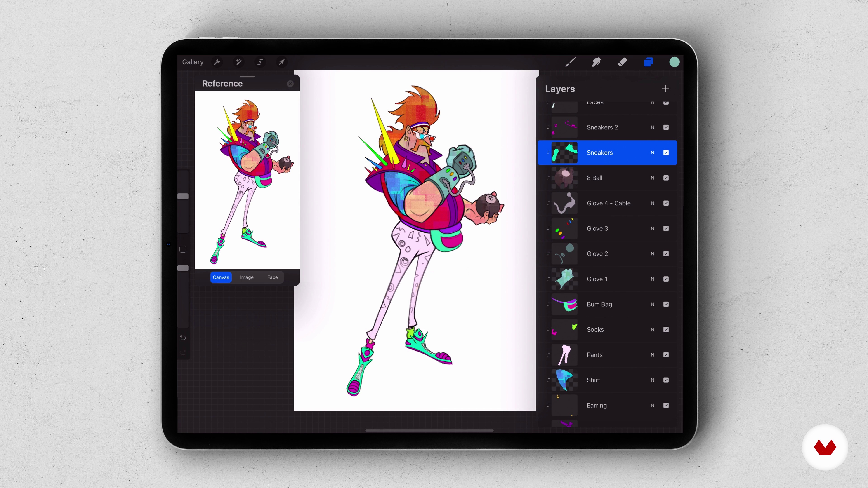868x488 pixels.
Task: Hide the Bum Bag layer
Action: (666, 304)
